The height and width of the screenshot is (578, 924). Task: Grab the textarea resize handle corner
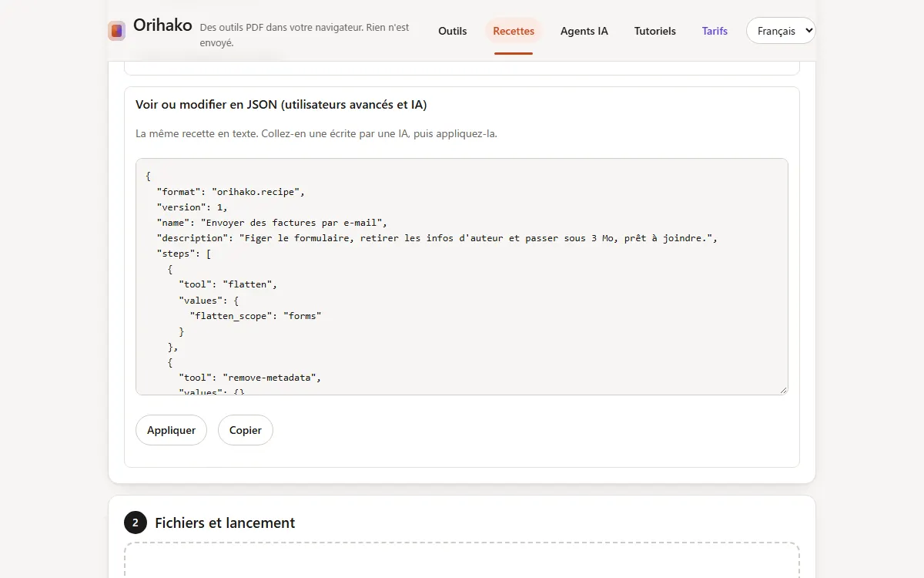tap(783, 390)
